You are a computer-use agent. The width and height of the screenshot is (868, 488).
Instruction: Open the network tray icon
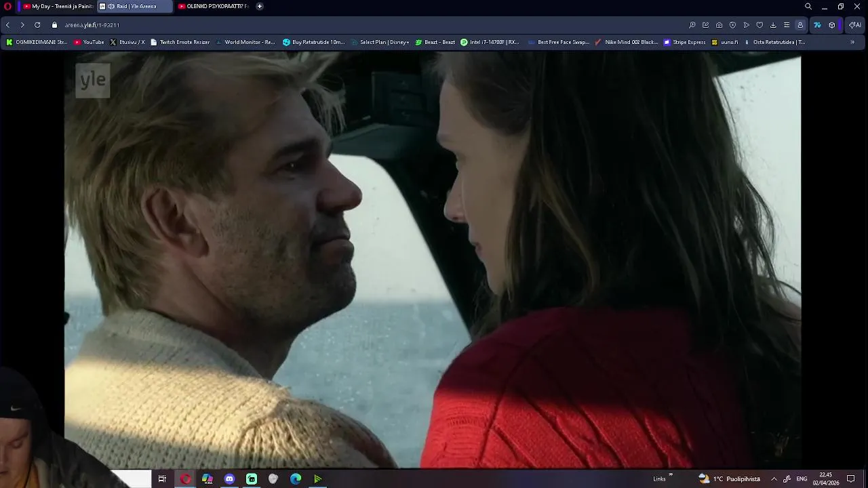tap(787, 479)
